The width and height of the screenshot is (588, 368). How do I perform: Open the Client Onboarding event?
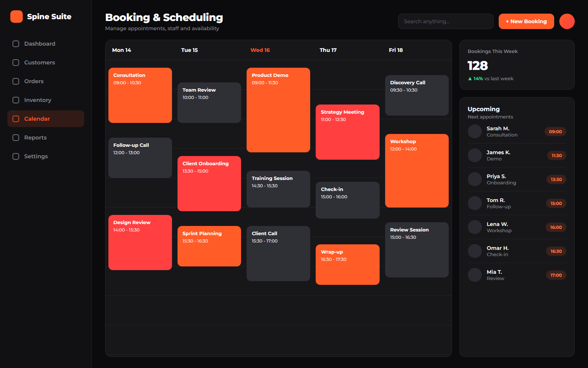(x=209, y=184)
